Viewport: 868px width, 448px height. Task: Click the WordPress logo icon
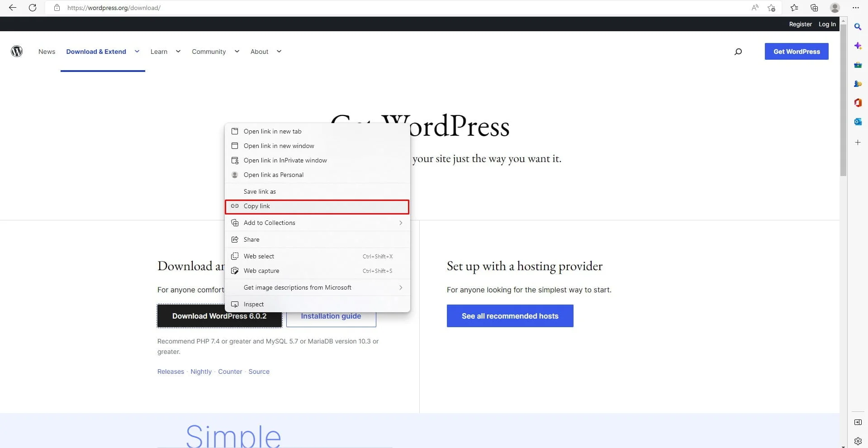17,51
